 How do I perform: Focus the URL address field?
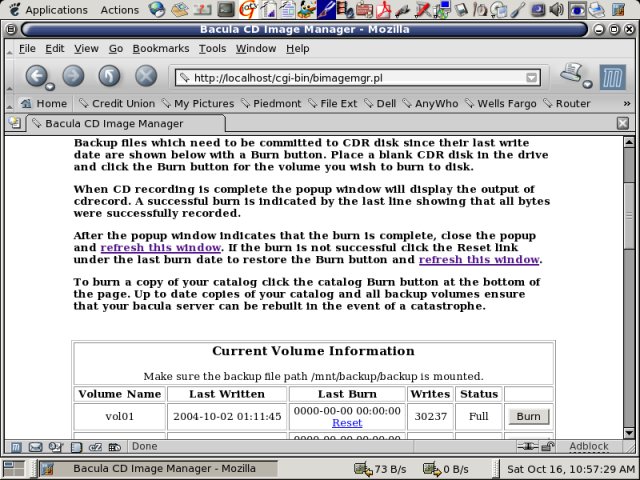tap(358, 78)
